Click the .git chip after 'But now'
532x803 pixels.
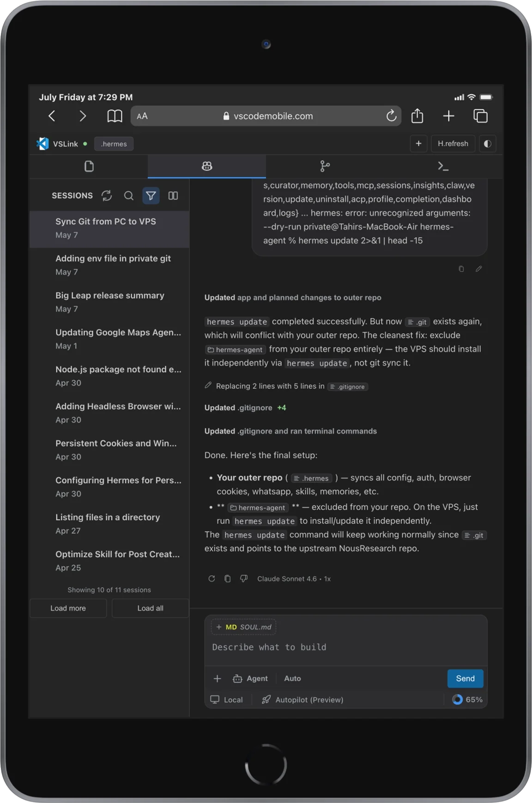(417, 322)
